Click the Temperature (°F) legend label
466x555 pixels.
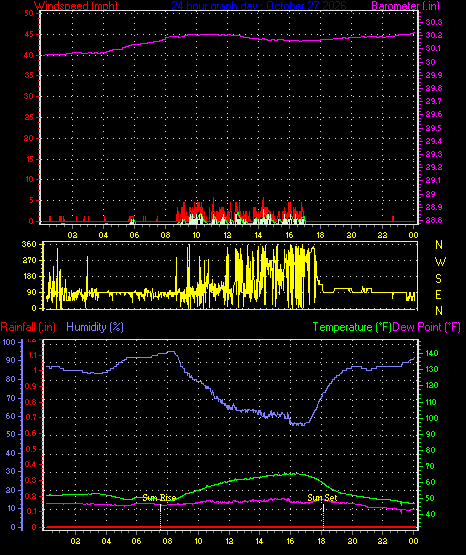pos(352,327)
